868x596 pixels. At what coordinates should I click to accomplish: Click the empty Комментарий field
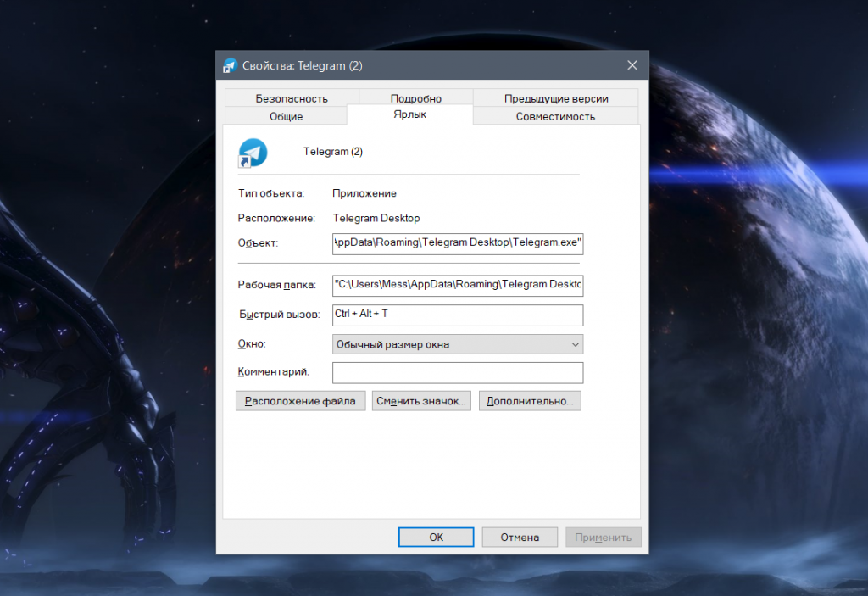click(x=457, y=372)
